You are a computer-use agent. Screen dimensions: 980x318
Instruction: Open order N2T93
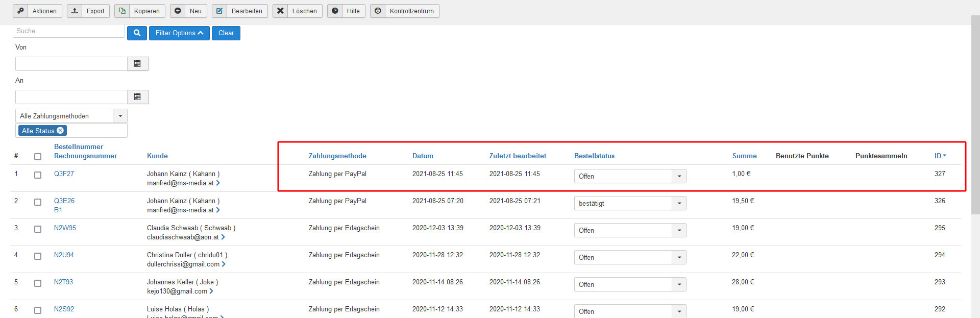63,282
